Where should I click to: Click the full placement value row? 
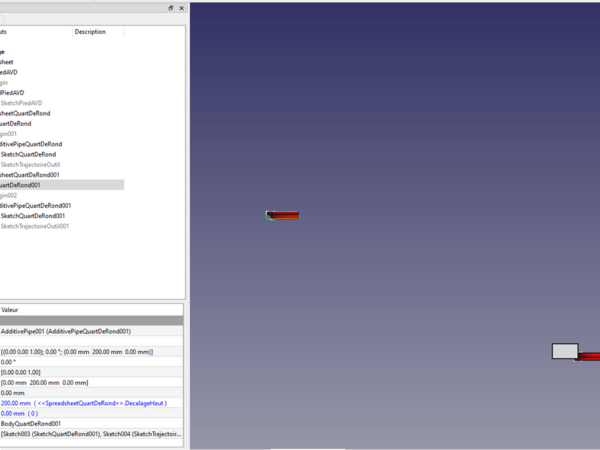[76, 352]
